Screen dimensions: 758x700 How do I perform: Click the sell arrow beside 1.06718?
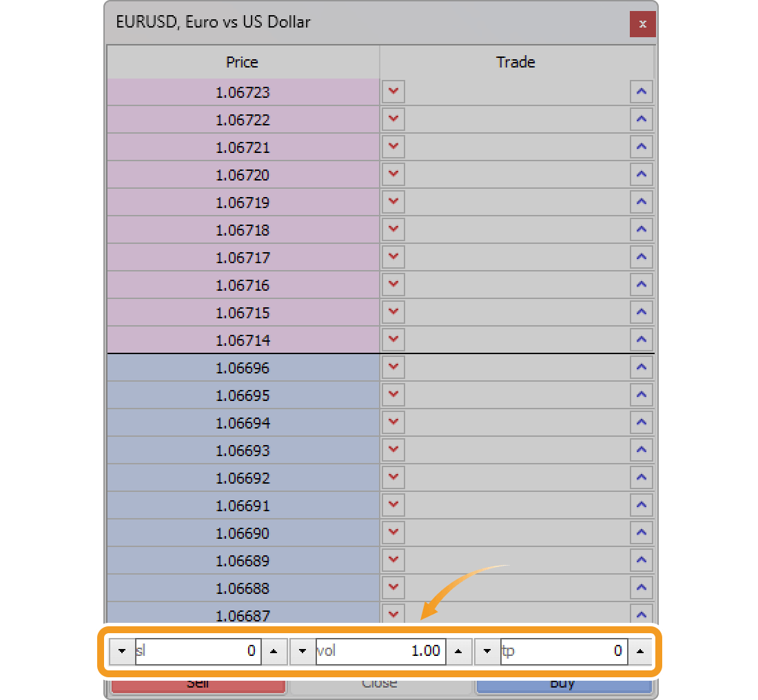pos(393,229)
